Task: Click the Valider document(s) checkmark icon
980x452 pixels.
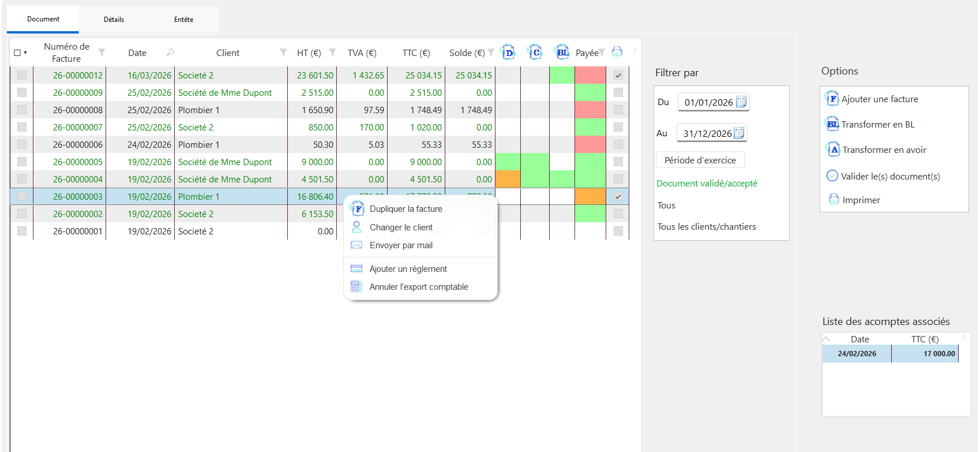Action: click(x=832, y=175)
